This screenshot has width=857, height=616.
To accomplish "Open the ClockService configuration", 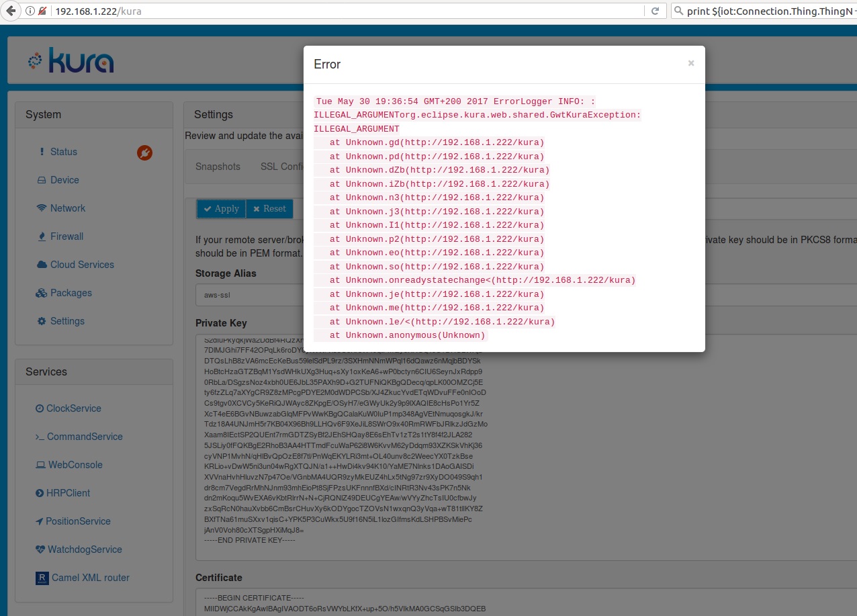I will coord(74,408).
